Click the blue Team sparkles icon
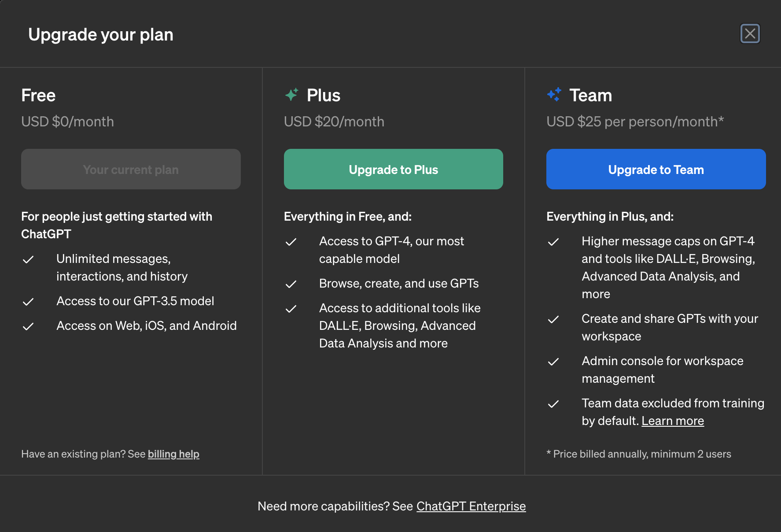Image resolution: width=781 pixels, height=532 pixels. [554, 95]
